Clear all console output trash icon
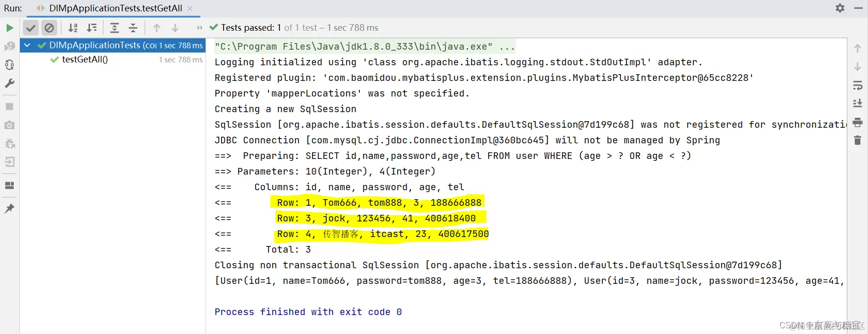This screenshot has width=868, height=334. coord(858,140)
